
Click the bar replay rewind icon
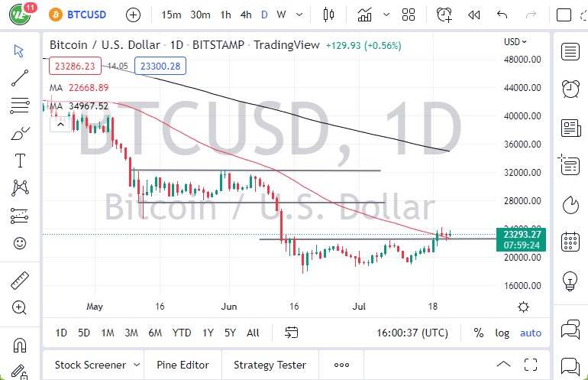(473, 15)
